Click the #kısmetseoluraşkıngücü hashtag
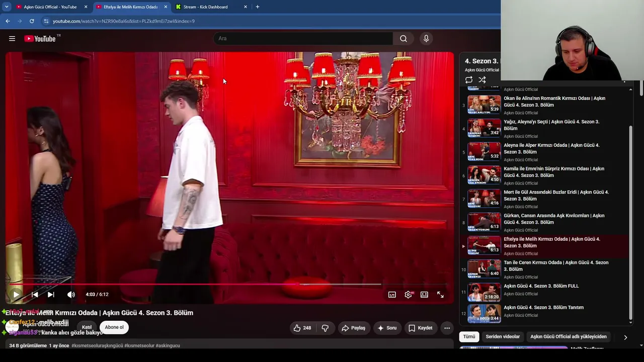644x362 pixels. 97,346
